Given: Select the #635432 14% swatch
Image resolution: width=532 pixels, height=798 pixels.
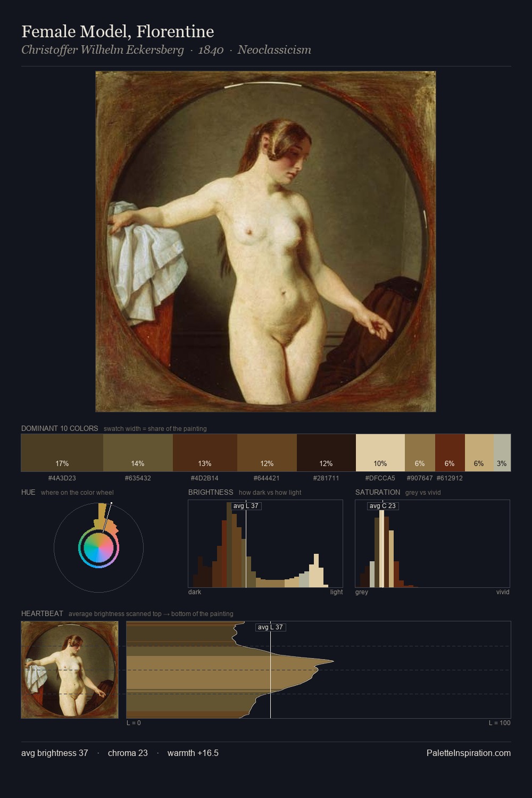Looking at the screenshot, I should 138,453.
